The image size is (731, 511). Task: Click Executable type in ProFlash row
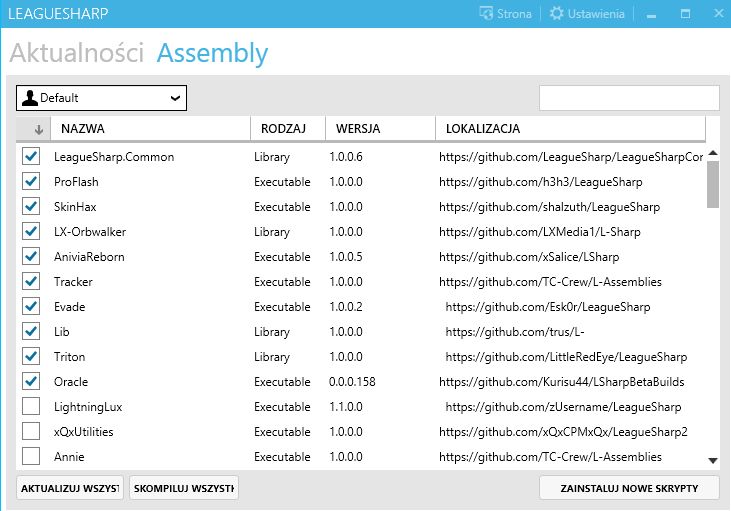[282, 182]
